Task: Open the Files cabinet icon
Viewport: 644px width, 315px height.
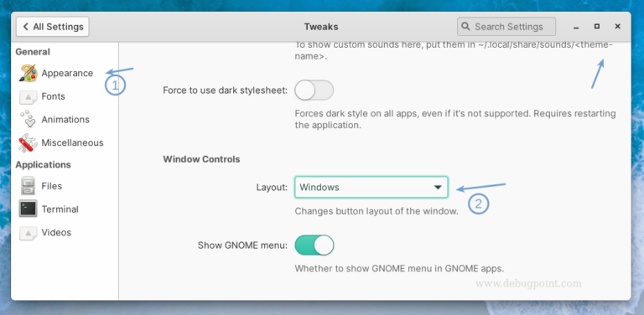Action: tap(28, 186)
